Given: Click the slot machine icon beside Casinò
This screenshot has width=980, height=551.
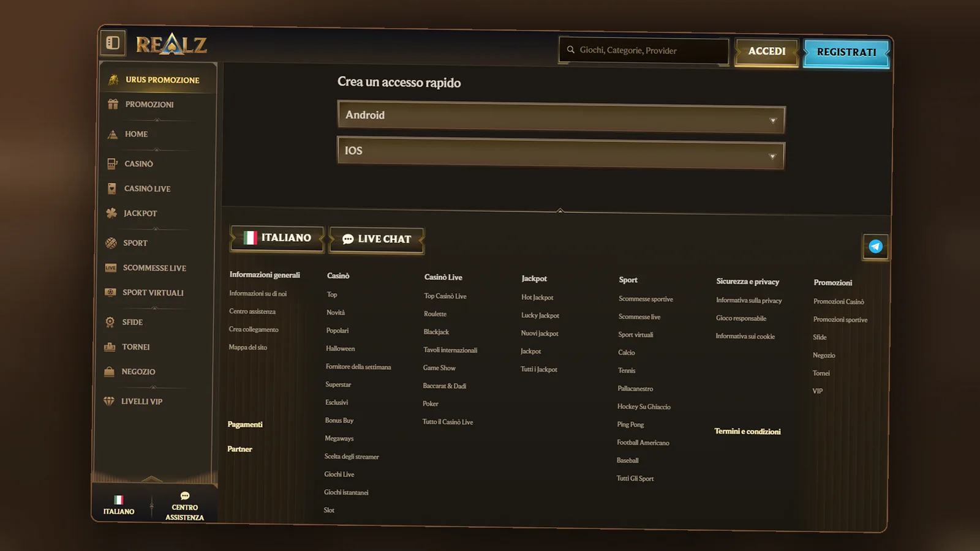Looking at the screenshot, I should (x=112, y=163).
